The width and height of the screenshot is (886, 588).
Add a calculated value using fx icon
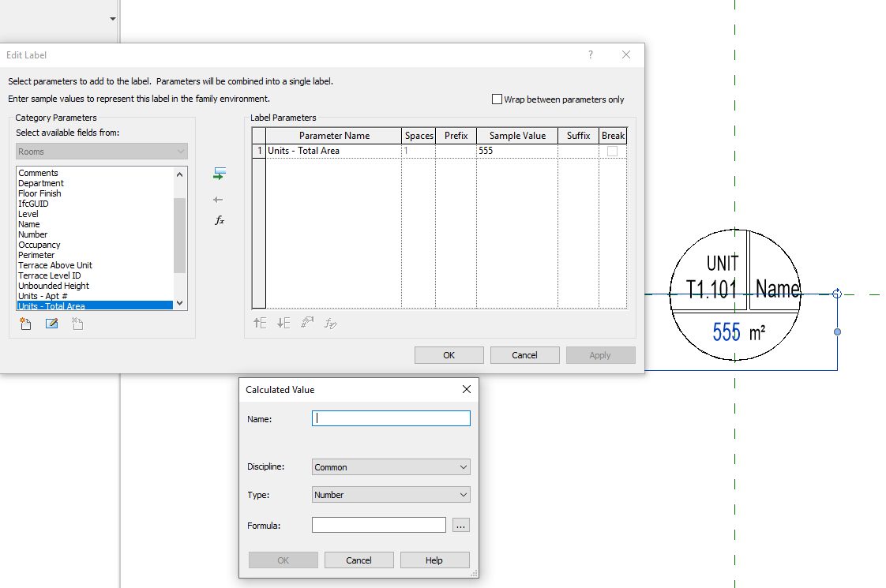(x=219, y=221)
